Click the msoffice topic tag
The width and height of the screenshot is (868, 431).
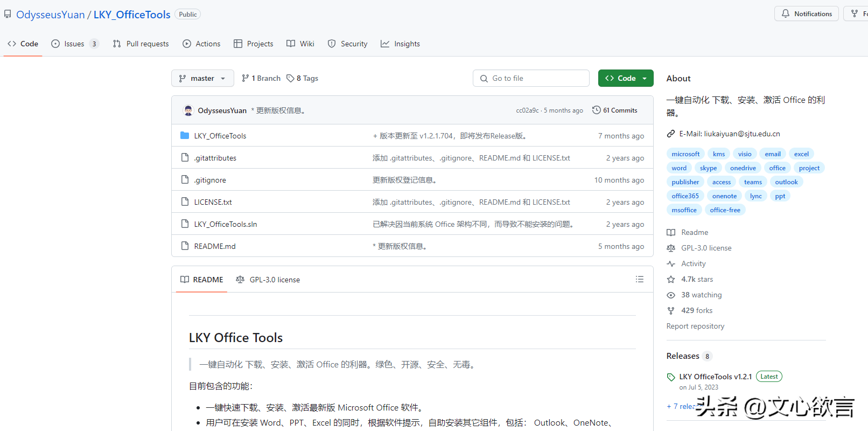point(684,210)
